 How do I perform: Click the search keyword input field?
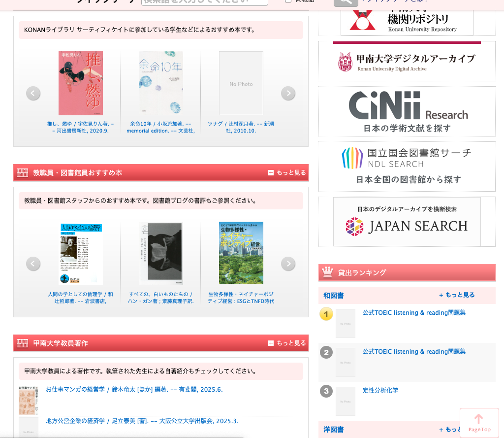point(204,2)
